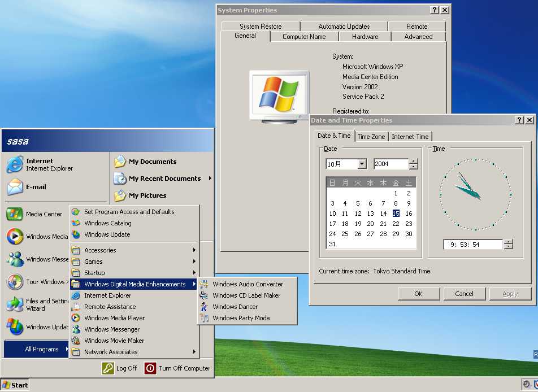Viewport: 538px width, 392px height.
Task: Select day 22 in the calendar
Action: [396, 224]
